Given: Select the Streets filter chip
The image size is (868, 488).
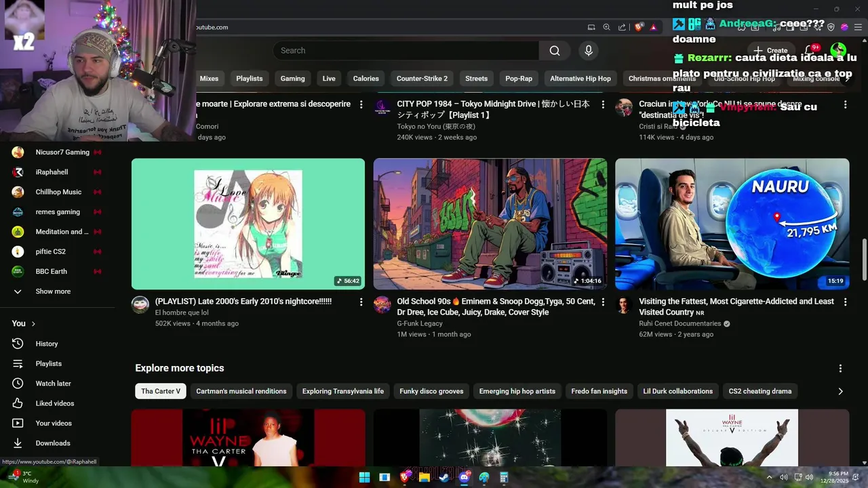Looking at the screenshot, I should 476,79.
